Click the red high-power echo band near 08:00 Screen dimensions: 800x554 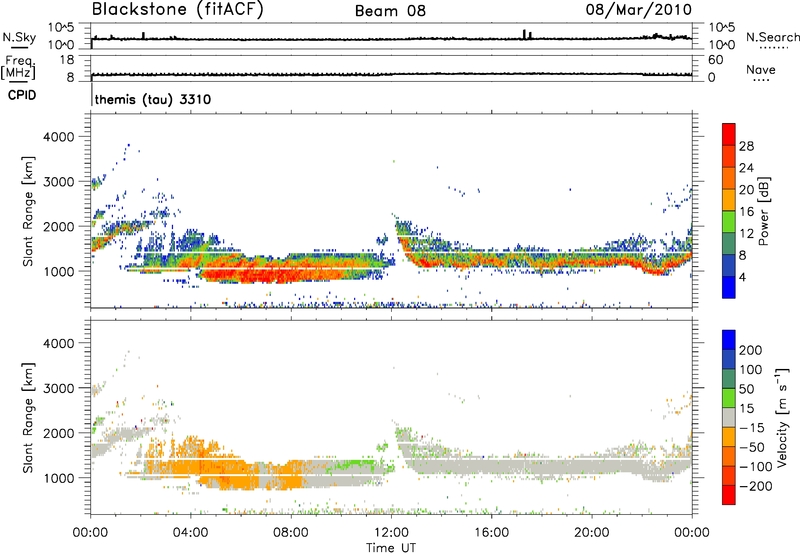278,275
